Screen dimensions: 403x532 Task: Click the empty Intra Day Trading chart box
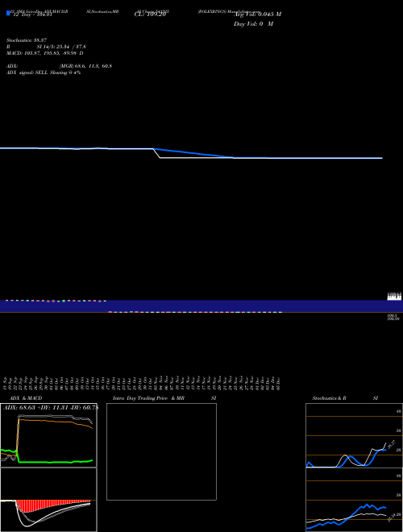(x=161, y=451)
